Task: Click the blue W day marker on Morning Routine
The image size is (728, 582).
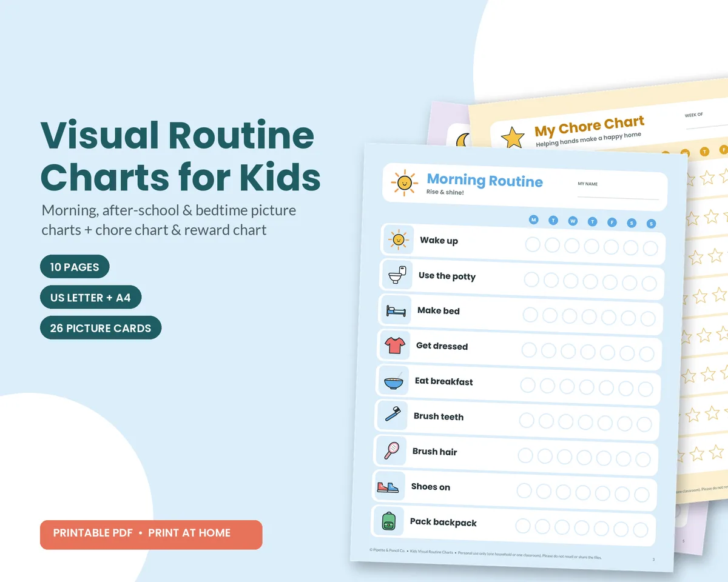Action: pos(573,221)
